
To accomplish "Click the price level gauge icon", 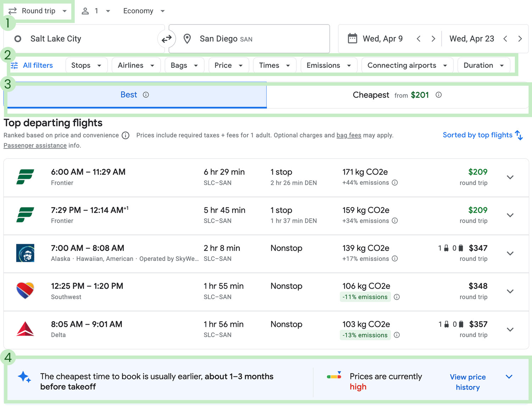I will (x=334, y=375).
